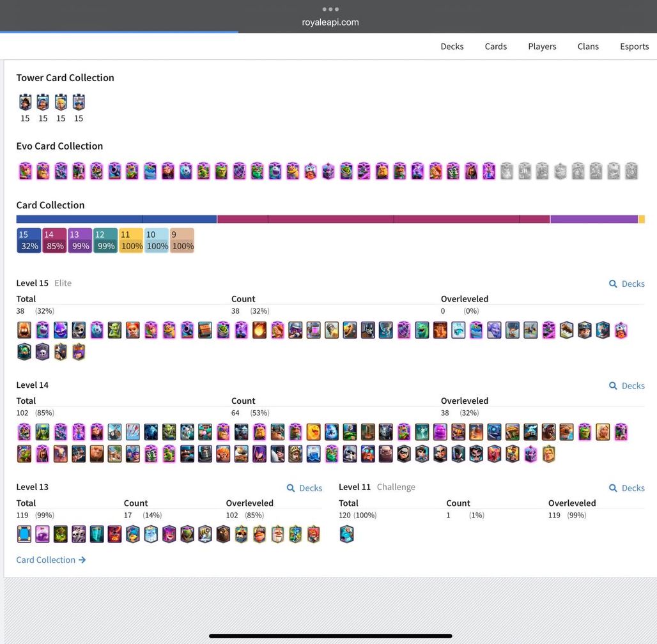Open Decks link for Level 13
Image resolution: width=657 pixels, height=644 pixels.
click(305, 487)
